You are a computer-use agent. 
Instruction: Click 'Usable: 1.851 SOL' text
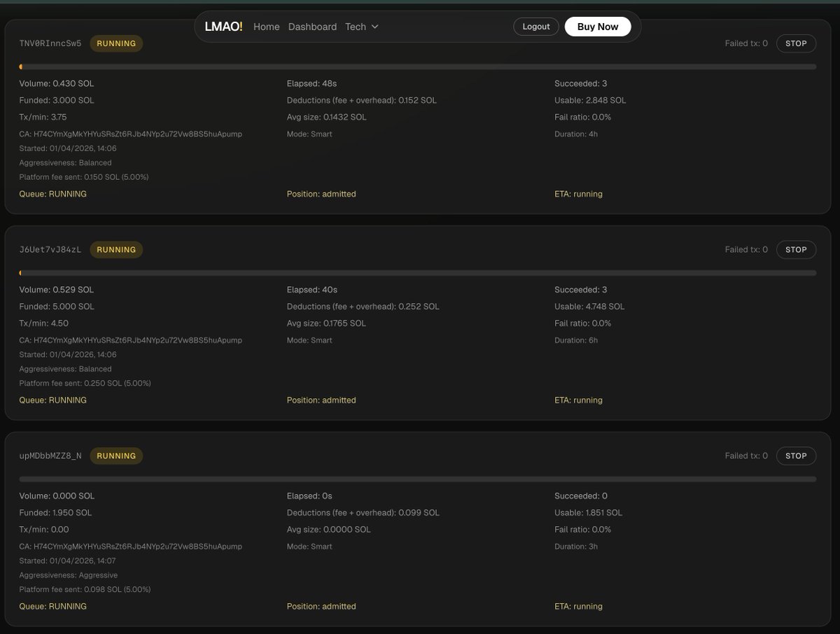[x=588, y=513]
